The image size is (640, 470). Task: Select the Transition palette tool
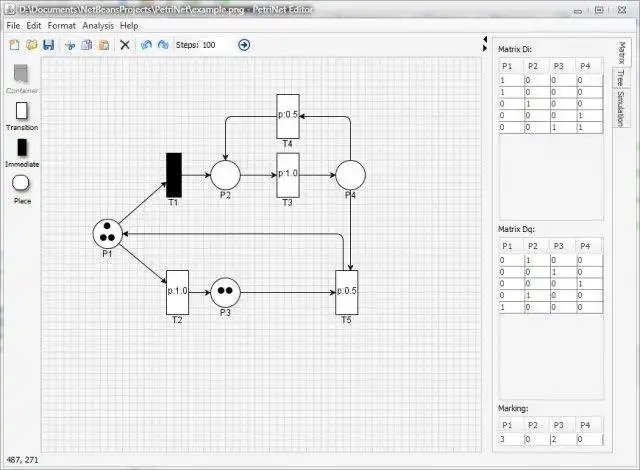tap(22, 116)
